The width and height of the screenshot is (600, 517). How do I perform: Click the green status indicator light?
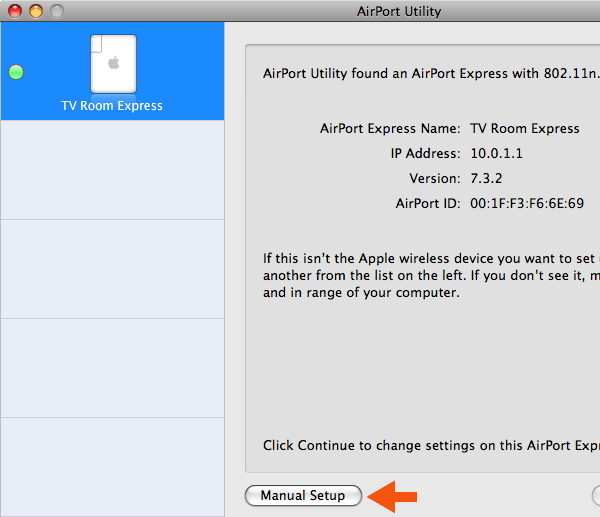(x=16, y=72)
